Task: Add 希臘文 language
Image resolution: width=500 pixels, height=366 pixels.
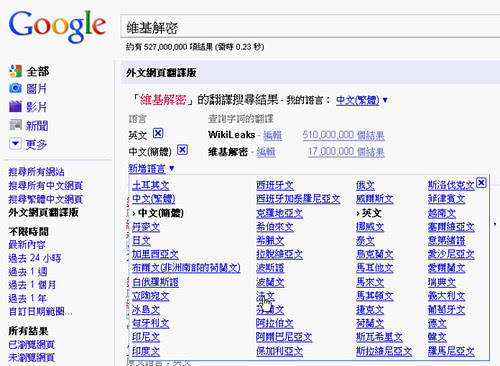Action: (270, 241)
